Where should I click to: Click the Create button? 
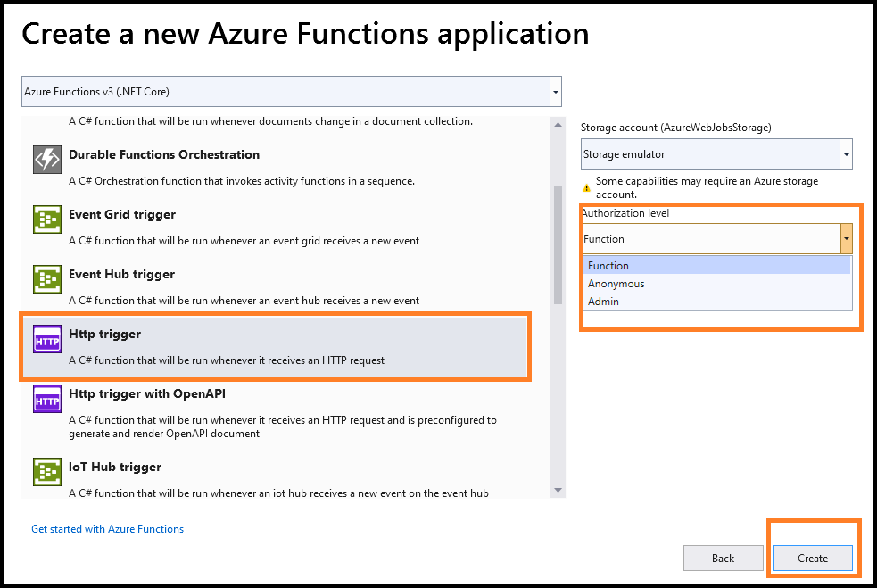813,559
